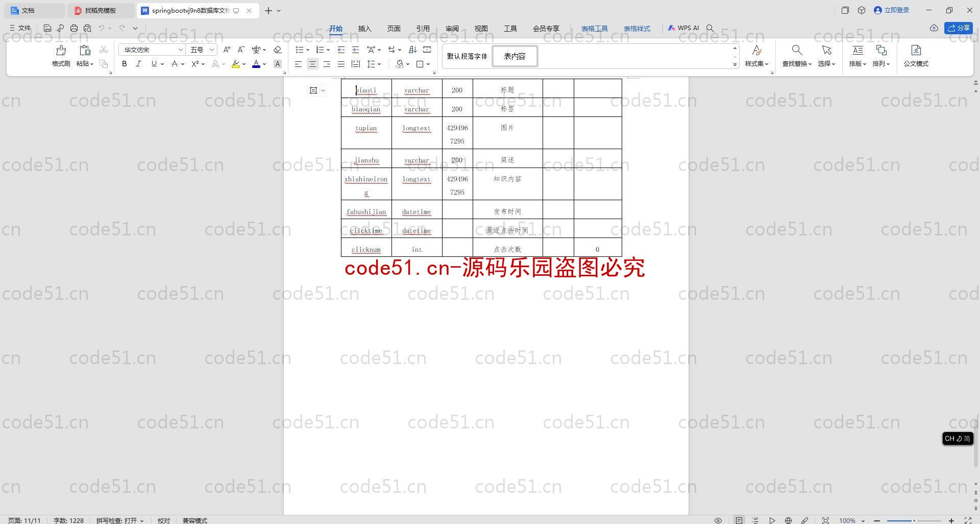Viewport: 980px width, 524px height.
Task: Switch to the 引用 tab
Action: [x=423, y=29]
